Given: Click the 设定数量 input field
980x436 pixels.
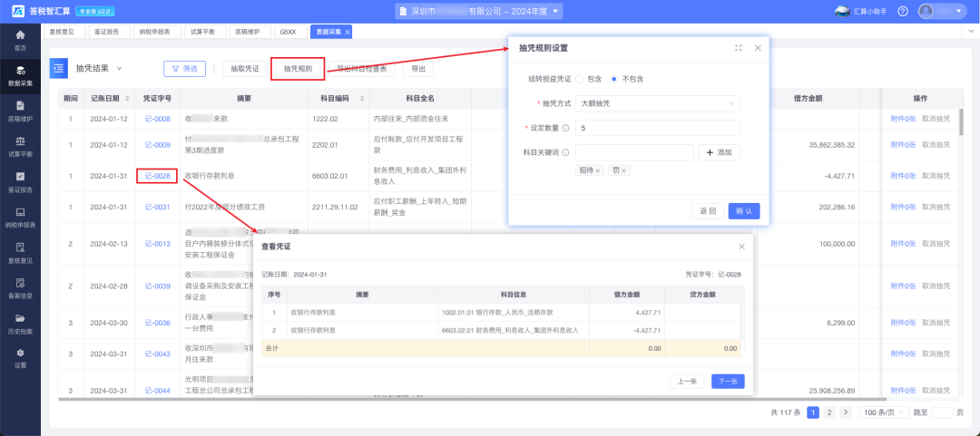Looking at the screenshot, I should (658, 128).
